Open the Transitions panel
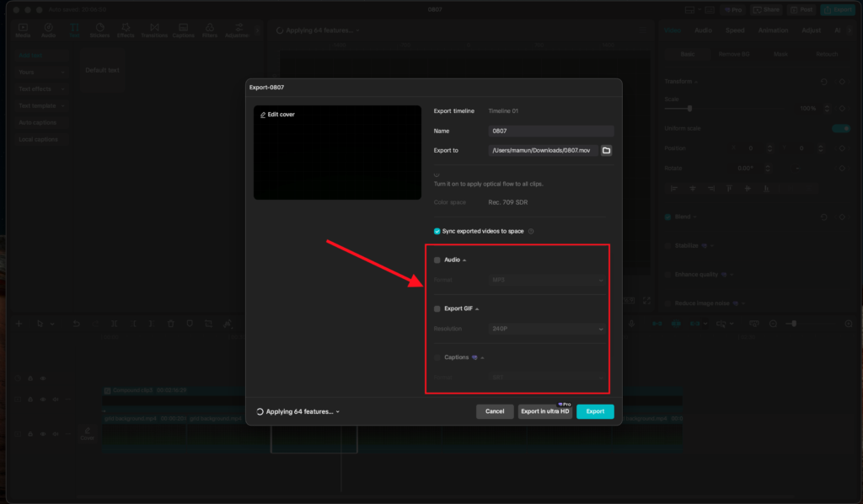 154,30
